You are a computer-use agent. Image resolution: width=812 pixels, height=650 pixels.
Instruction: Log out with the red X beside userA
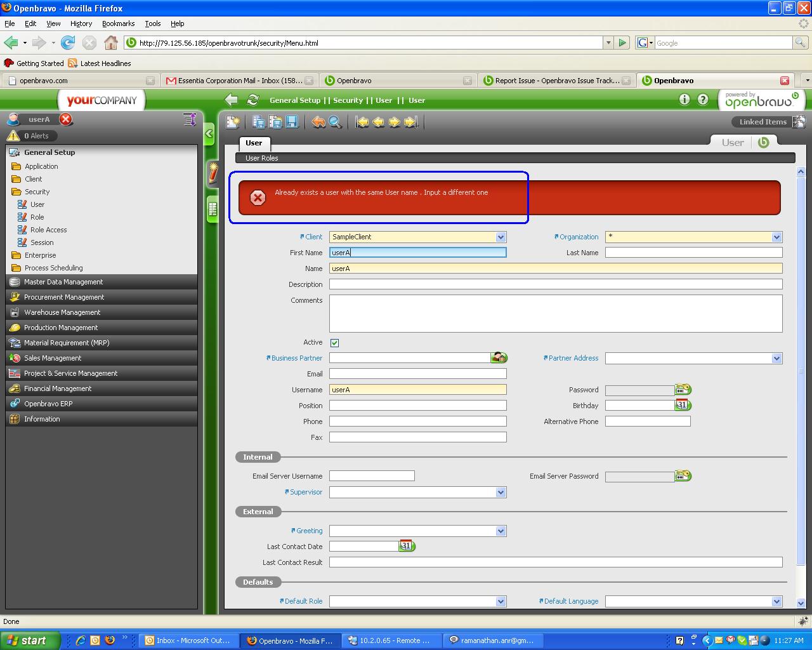pyautogui.click(x=66, y=119)
